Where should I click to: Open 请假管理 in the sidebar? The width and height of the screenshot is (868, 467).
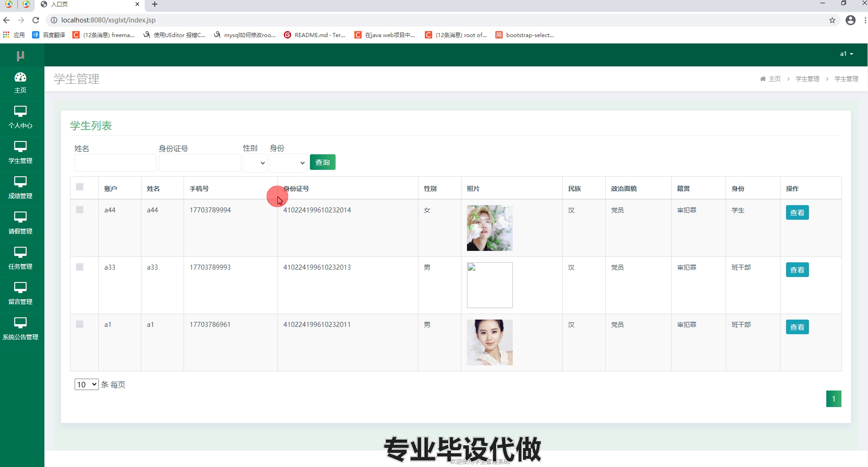pyautogui.click(x=20, y=224)
